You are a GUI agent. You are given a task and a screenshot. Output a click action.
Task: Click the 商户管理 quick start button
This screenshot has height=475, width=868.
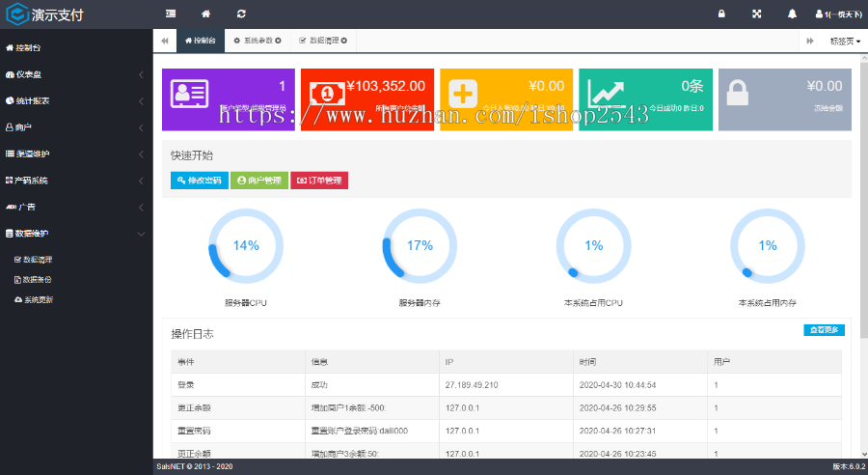tap(259, 181)
